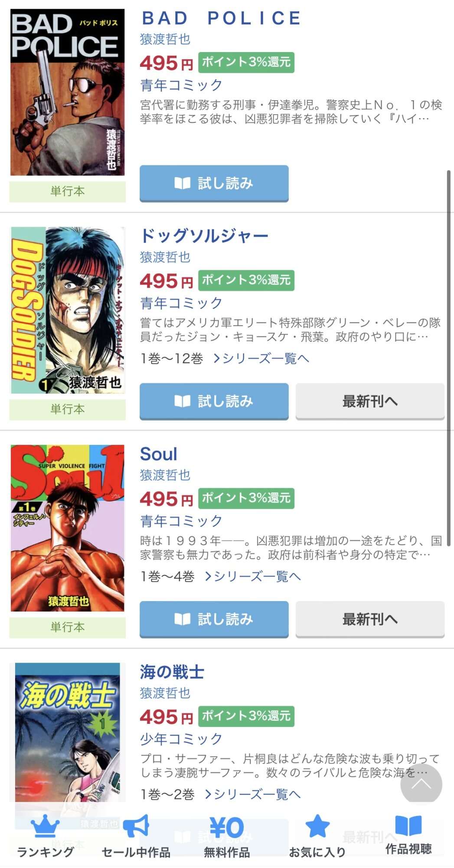Expand シリーズ一覧へ for 海の戦士
The width and height of the screenshot is (454, 868).
click(x=253, y=794)
